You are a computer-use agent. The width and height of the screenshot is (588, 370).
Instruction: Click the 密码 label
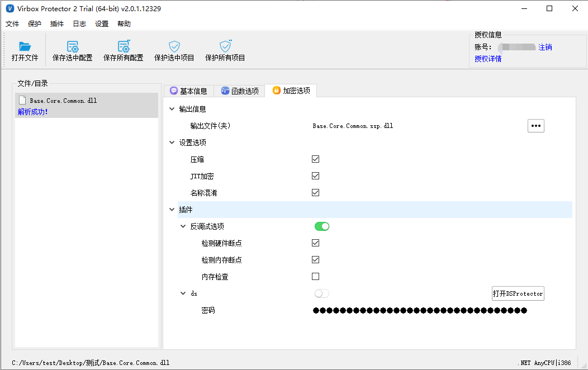pyautogui.click(x=208, y=310)
